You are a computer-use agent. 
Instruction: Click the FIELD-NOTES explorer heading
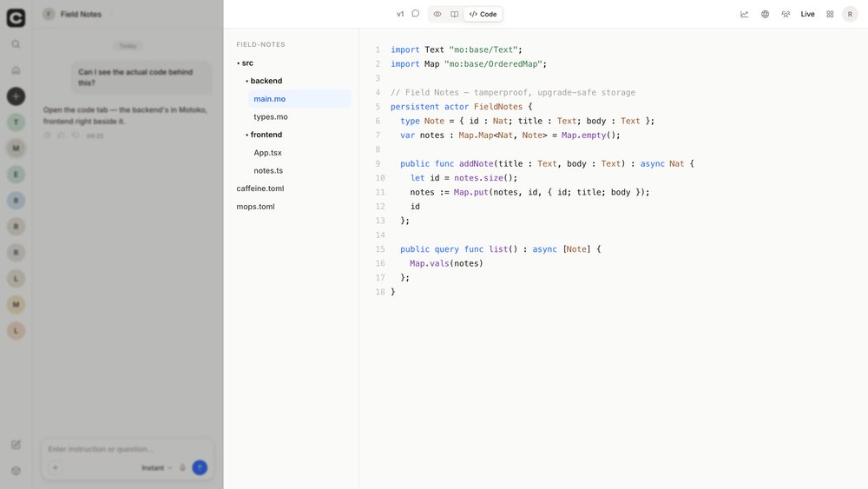pyautogui.click(x=260, y=44)
